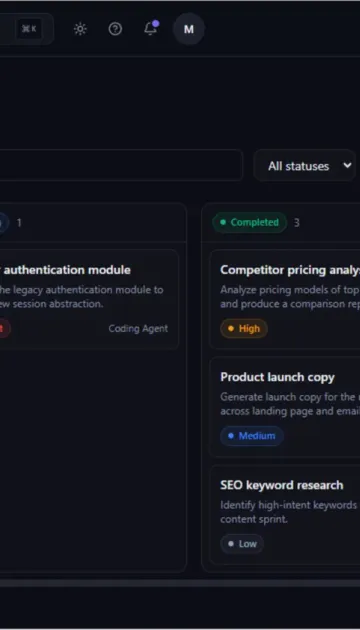360x630 pixels.
Task: Click the Completed status badge
Action: point(250,223)
